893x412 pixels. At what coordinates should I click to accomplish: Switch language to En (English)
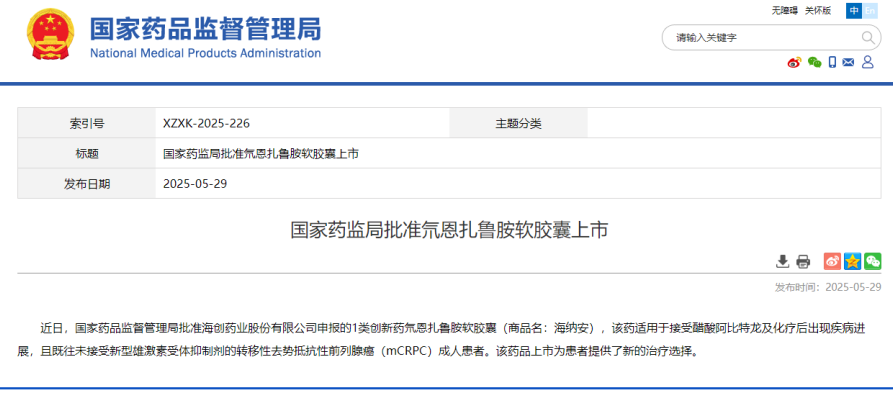pos(870,11)
